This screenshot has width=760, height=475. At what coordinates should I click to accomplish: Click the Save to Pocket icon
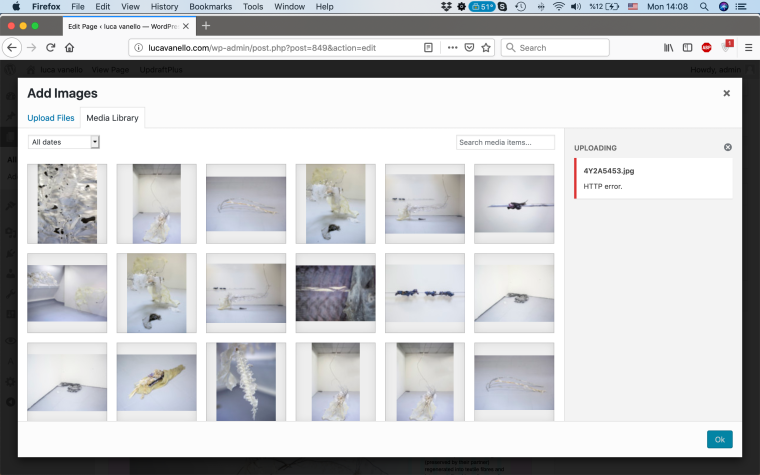[x=469, y=47]
